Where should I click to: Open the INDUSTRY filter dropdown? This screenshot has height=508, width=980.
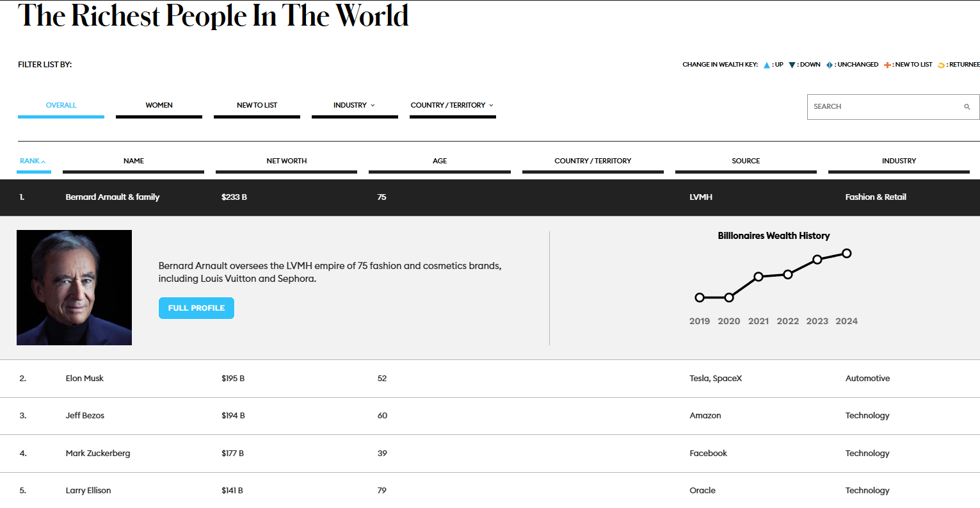pos(355,106)
